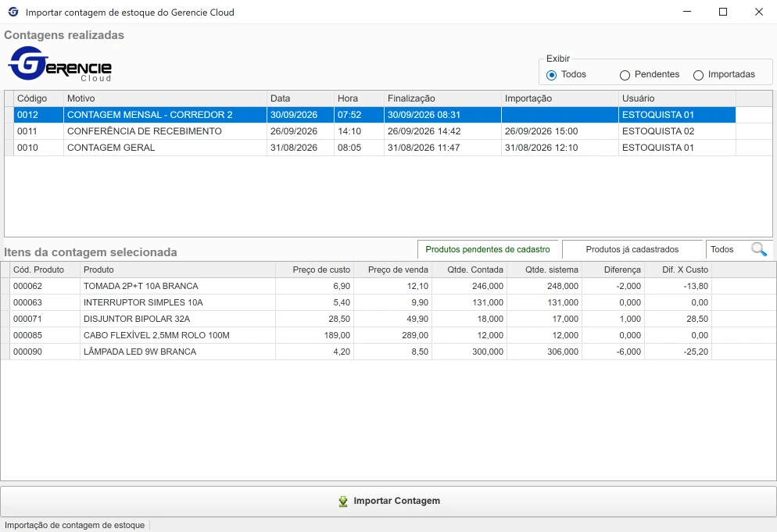
Task: Close the import window
Action: click(759, 12)
